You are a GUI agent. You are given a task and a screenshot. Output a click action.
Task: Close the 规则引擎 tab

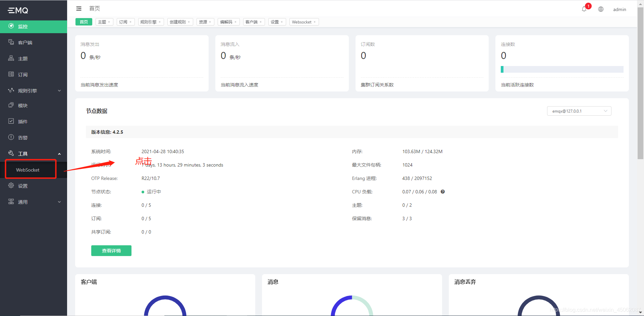160,22
